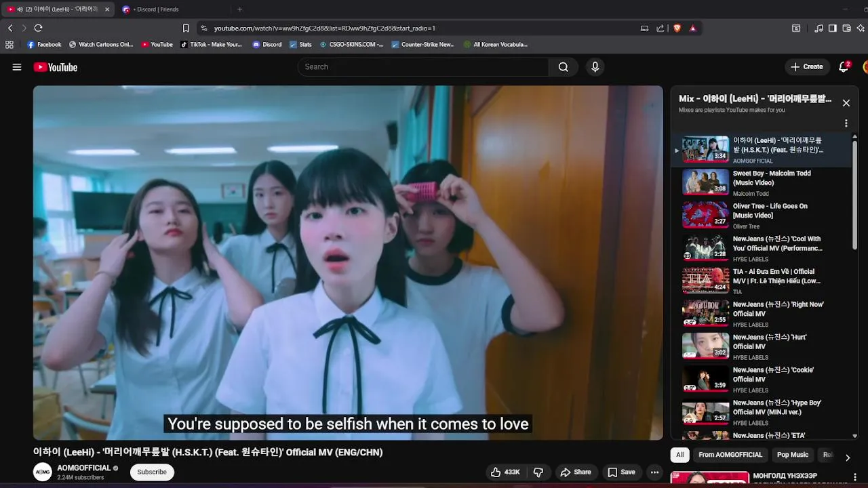Image resolution: width=868 pixels, height=488 pixels.
Task: Dislike the video with thumbs down
Action: click(x=538, y=472)
